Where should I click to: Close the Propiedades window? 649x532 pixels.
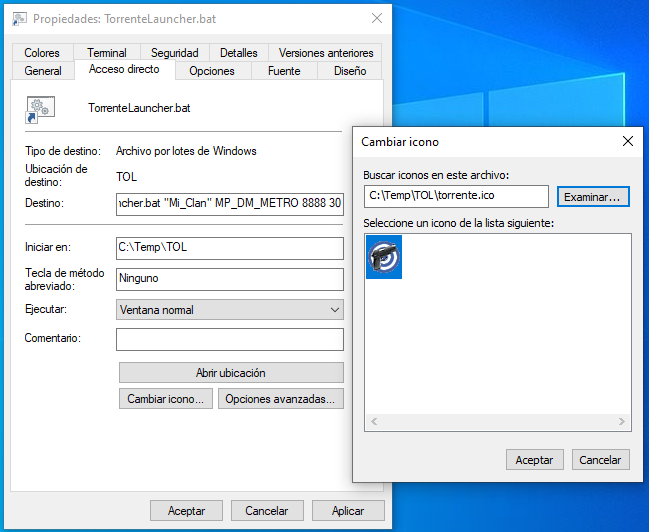tap(376, 18)
